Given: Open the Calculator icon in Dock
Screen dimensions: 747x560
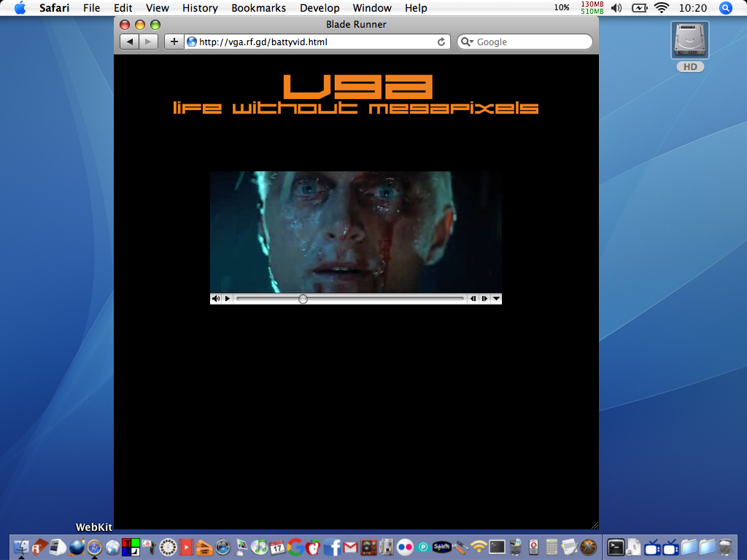Looking at the screenshot, I should click(551, 547).
